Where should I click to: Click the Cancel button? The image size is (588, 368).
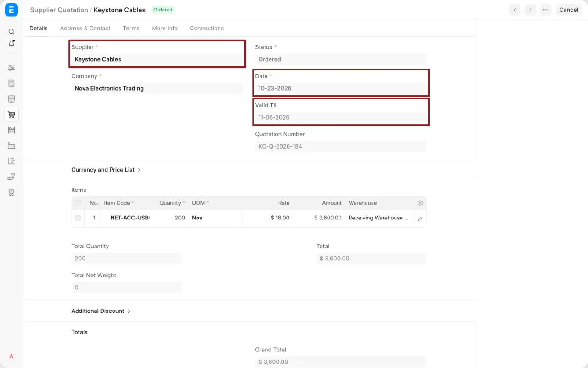pyautogui.click(x=569, y=10)
